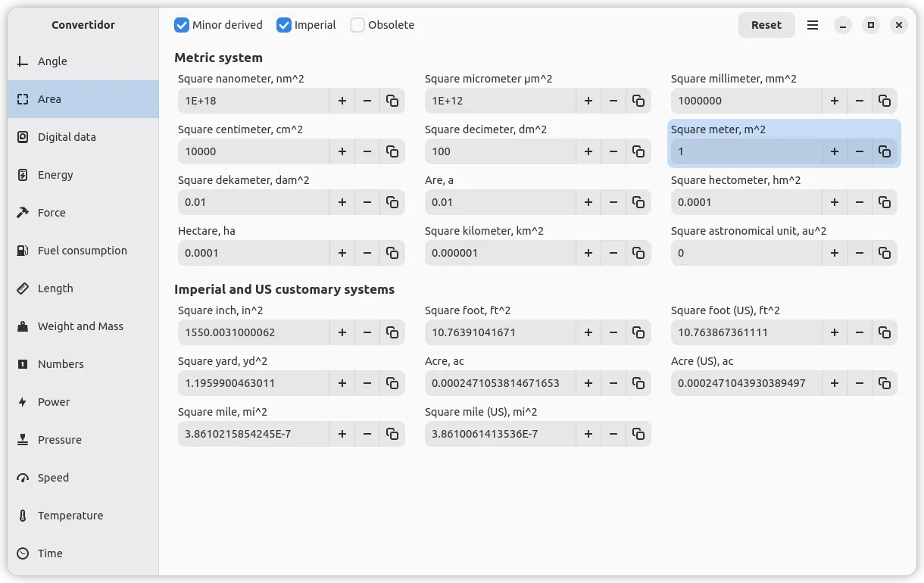Switch to the Temperature category
The height and width of the screenshot is (583, 924).
[x=83, y=516]
